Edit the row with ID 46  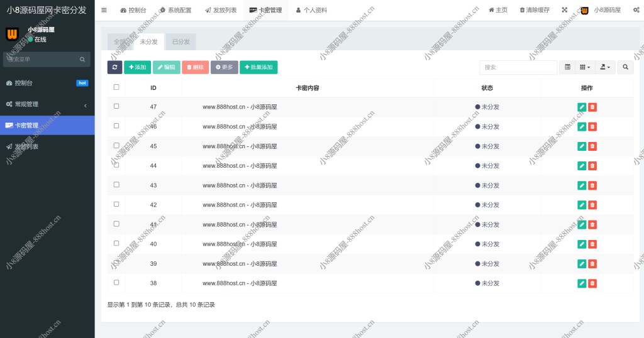click(x=582, y=127)
